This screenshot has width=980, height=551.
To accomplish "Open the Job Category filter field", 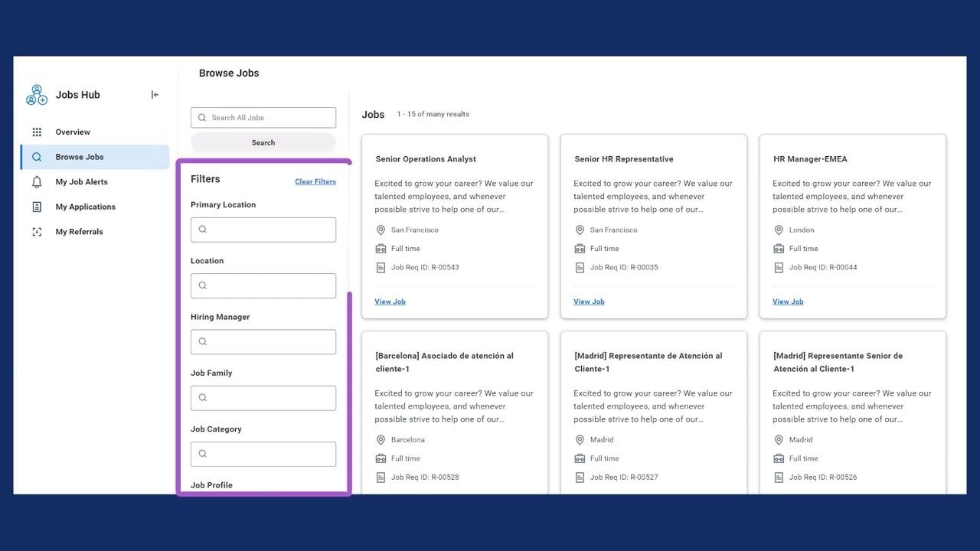I will coord(263,454).
